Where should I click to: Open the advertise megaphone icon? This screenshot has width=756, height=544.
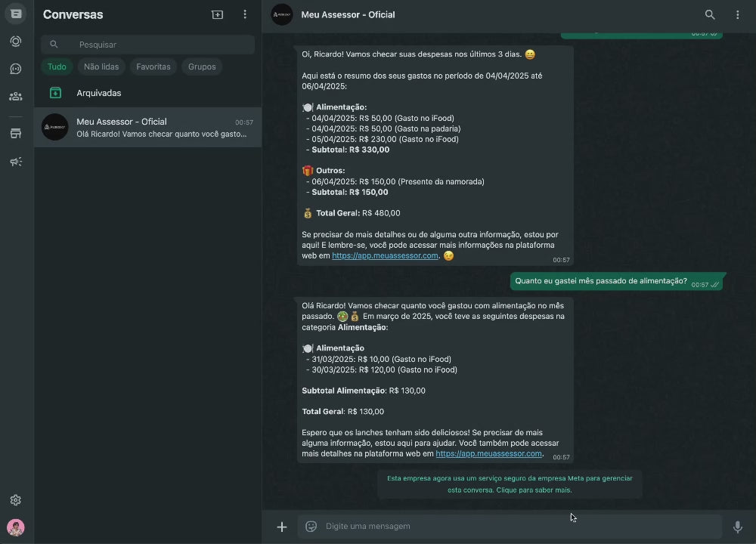(16, 162)
